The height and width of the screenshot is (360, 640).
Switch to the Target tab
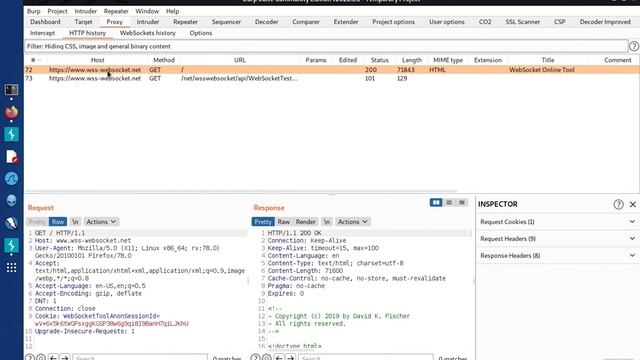click(x=83, y=22)
